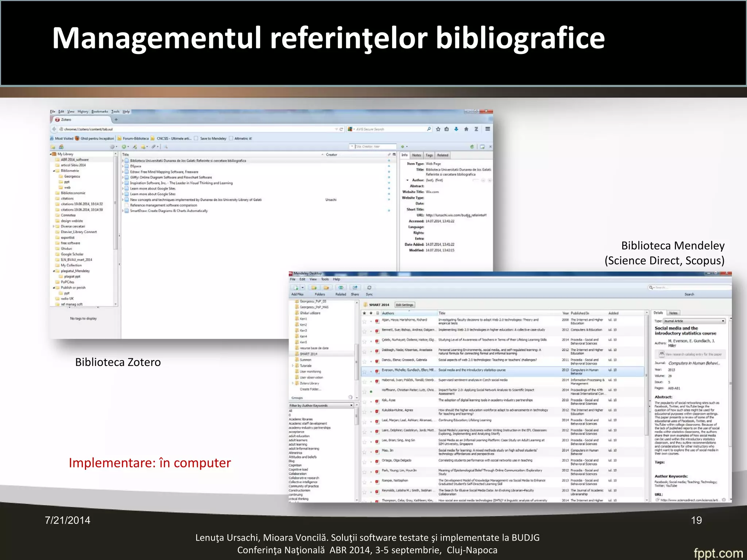Click the Firefox back arrow in Zotero window

pyautogui.click(x=54, y=129)
